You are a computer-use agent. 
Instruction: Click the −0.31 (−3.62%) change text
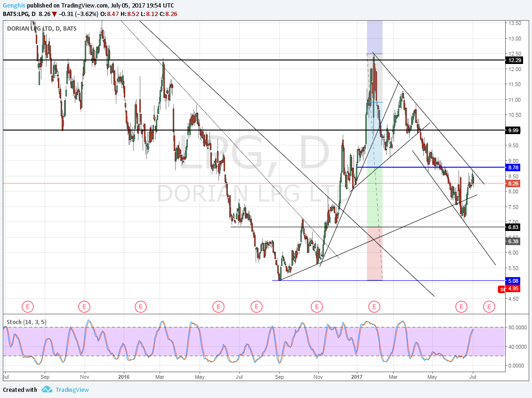[78, 14]
